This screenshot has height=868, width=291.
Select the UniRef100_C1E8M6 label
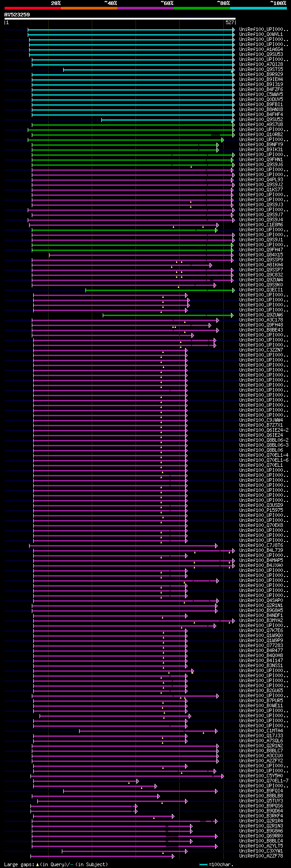[261, 225]
